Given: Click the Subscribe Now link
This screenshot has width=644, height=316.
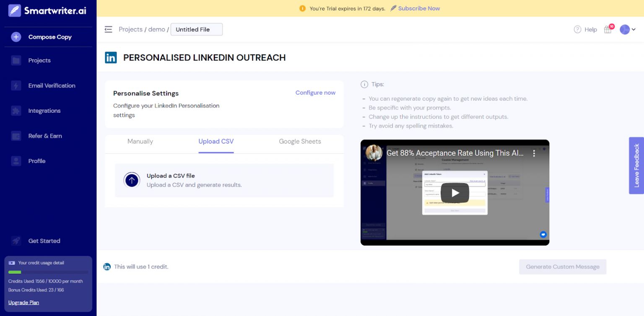Looking at the screenshot, I should 419,8.
